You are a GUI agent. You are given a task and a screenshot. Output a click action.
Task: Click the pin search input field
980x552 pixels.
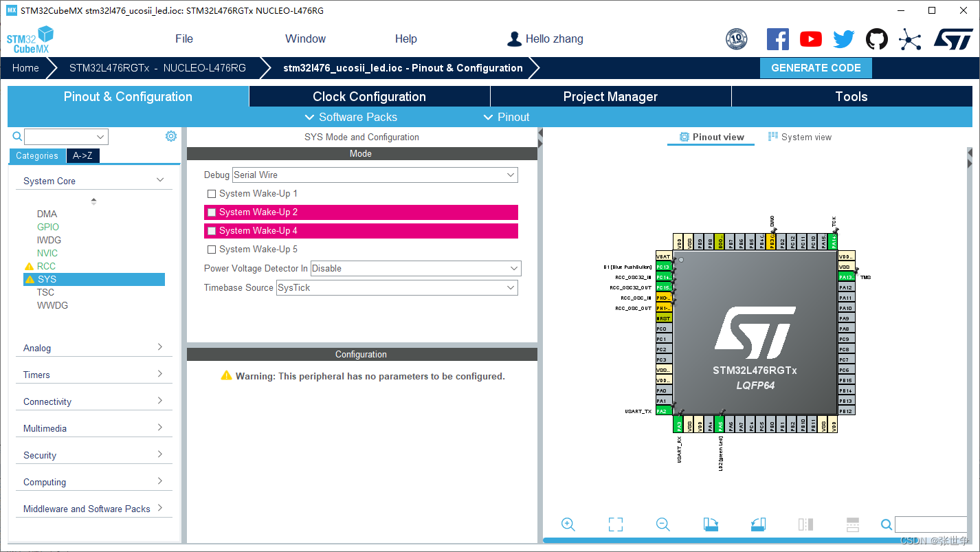tap(931, 525)
